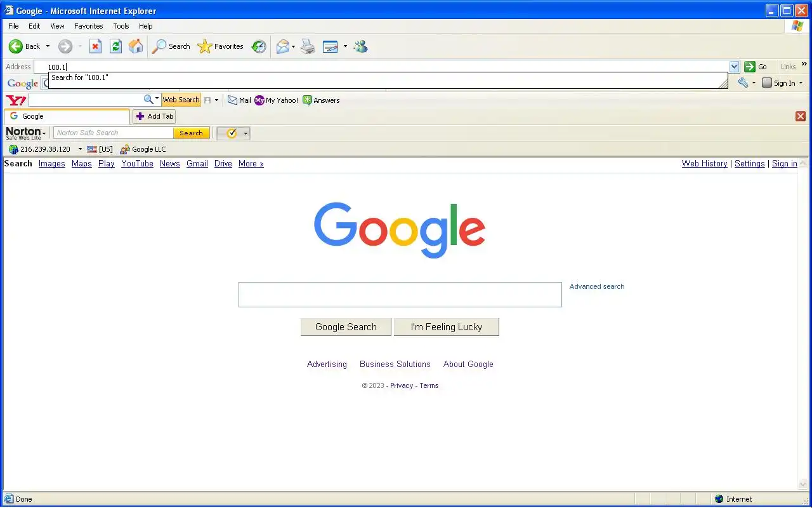Viewport: 812px width, 508px height.
Task: Click the Google page search input box
Action: [x=400, y=295]
